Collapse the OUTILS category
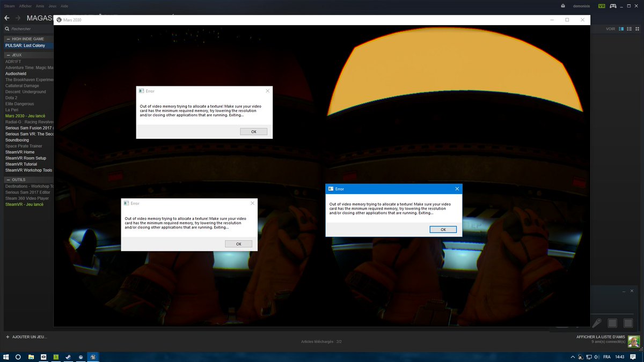The height and width of the screenshot is (362, 644). tap(8, 180)
